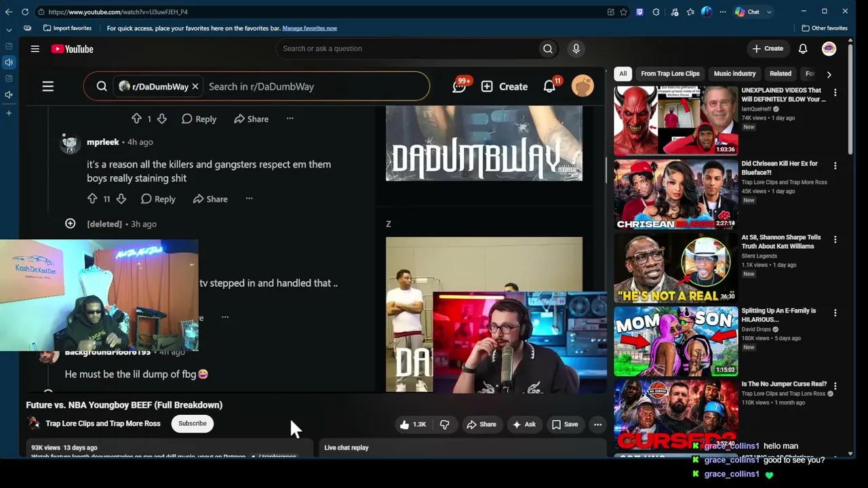Expand the collapsed [deleted] comment

pos(70,224)
